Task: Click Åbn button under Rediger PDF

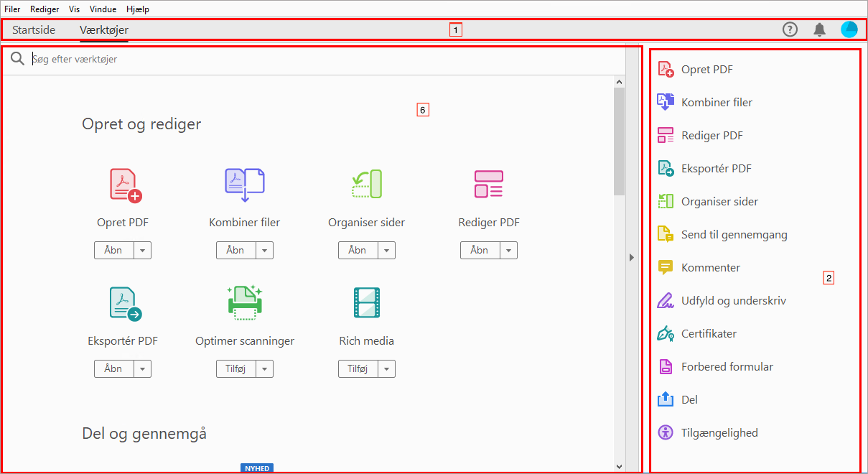Action: point(480,250)
